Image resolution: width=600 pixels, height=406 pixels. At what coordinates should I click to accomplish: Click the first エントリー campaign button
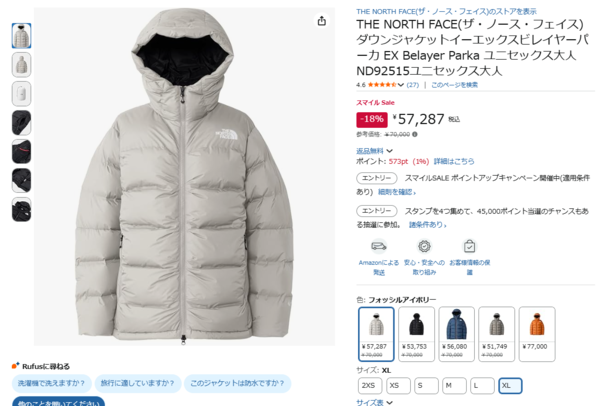coord(377,178)
